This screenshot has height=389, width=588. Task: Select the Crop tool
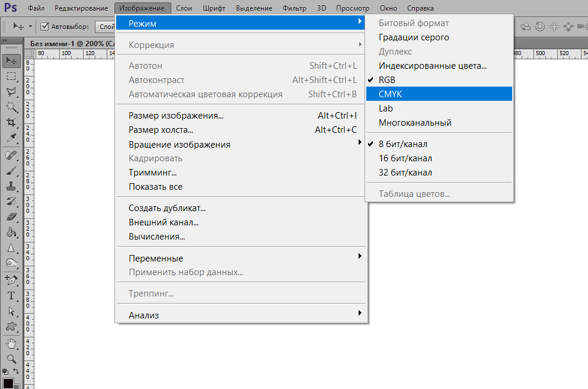click(x=11, y=123)
